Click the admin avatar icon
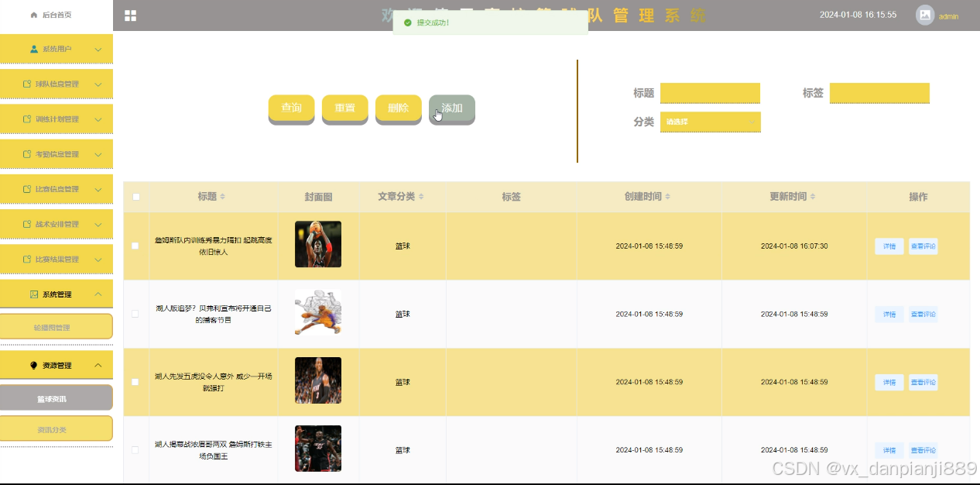This screenshot has width=980, height=485. 925,15
